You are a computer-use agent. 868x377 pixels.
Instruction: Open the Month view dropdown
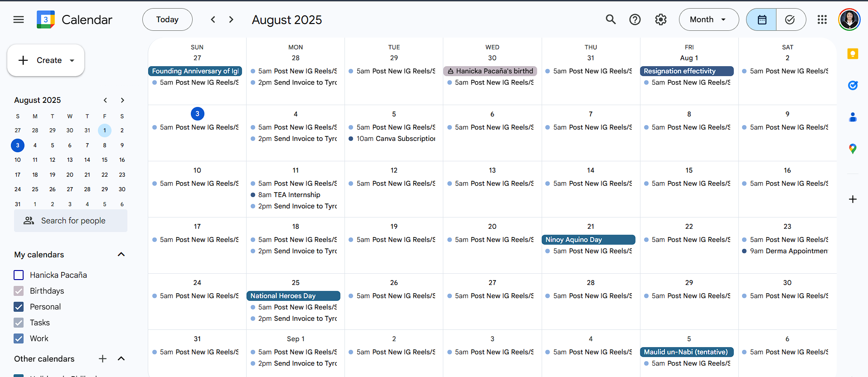click(x=708, y=19)
